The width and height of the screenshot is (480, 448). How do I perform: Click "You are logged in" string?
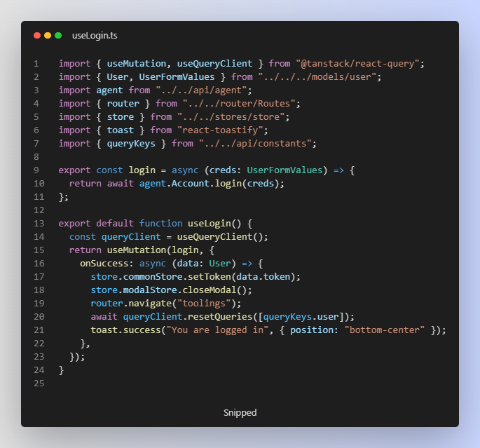(x=217, y=330)
